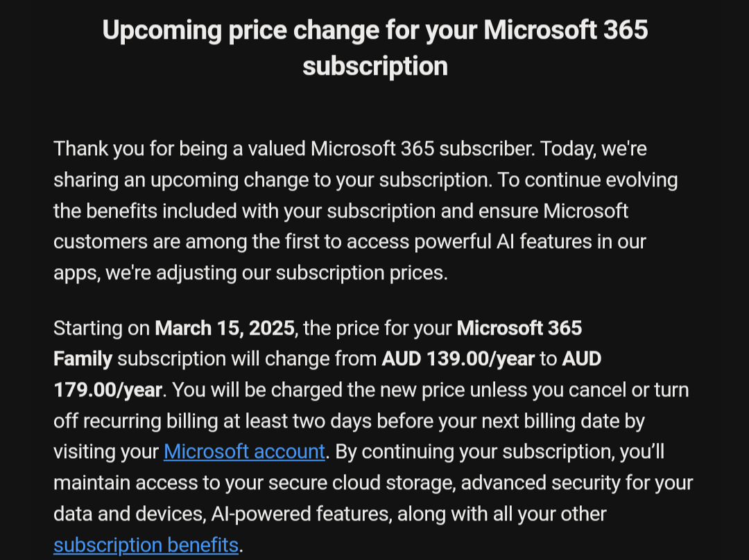This screenshot has width=749, height=560.
Task: Open the "subscription benefits" link
Action: click(146, 545)
